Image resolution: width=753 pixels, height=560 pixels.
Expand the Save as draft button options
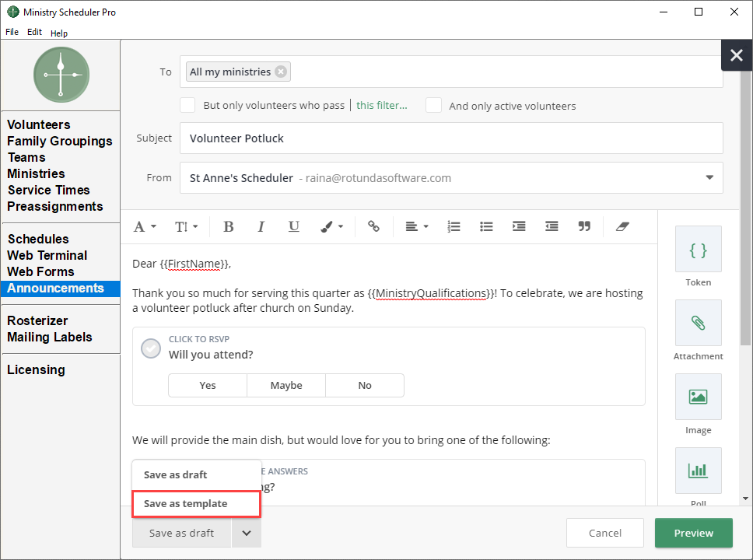click(247, 533)
